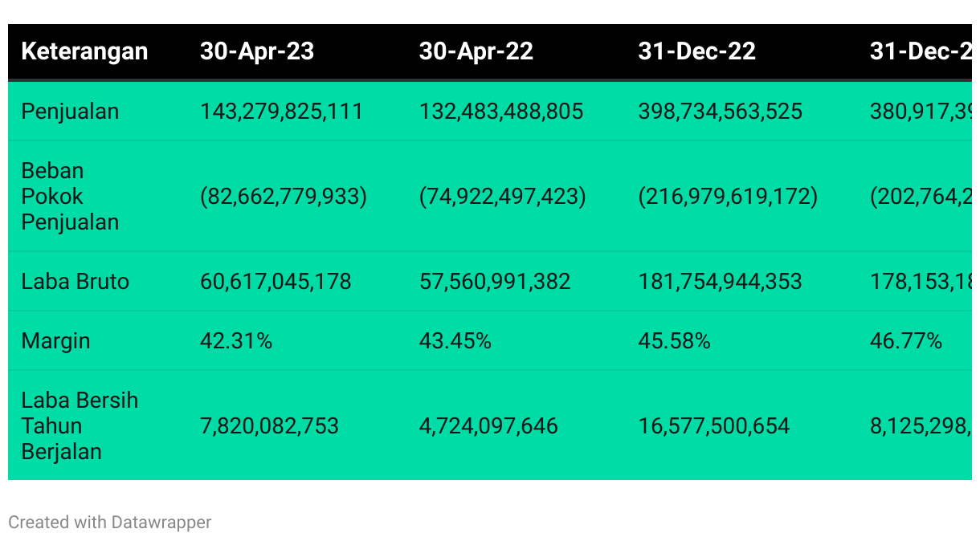
Task: Select the 31-Dec-22 column header
Action: coord(697,51)
